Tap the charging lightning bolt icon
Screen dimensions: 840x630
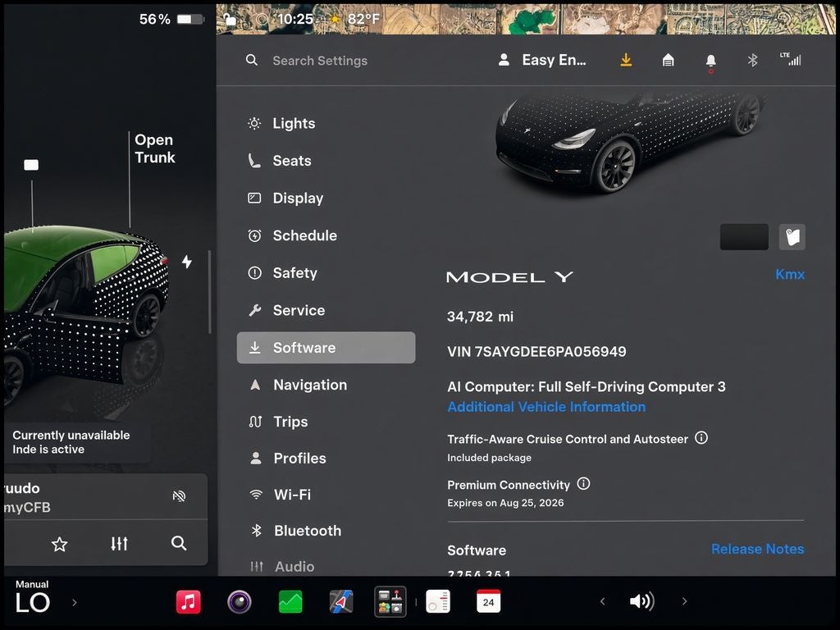click(186, 262)
